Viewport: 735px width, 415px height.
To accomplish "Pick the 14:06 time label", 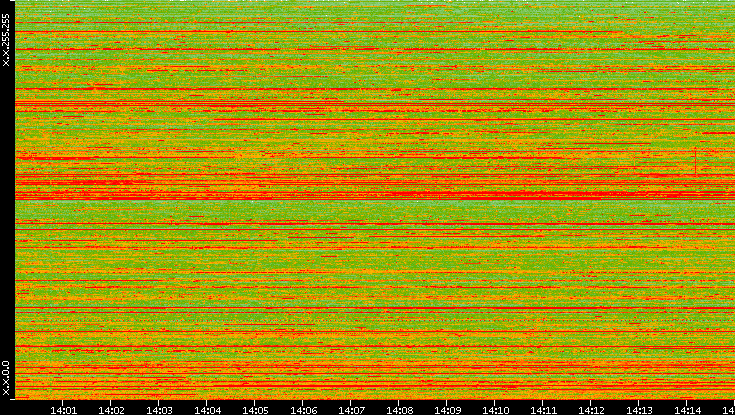I will [303, 410].
